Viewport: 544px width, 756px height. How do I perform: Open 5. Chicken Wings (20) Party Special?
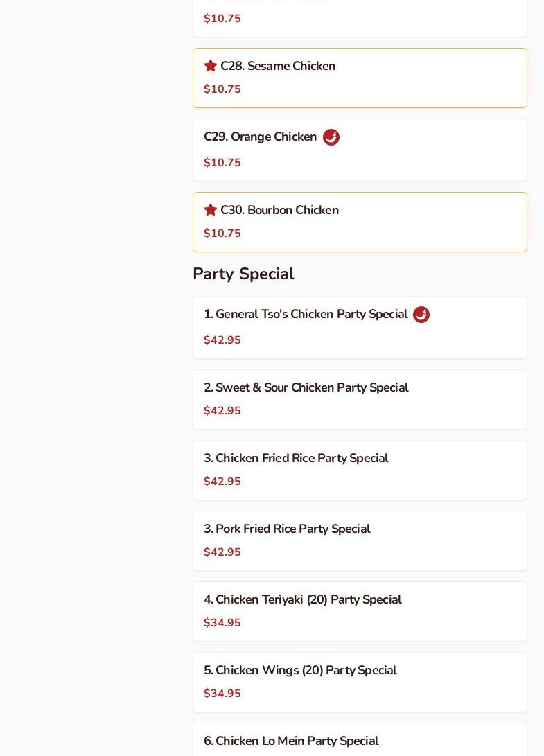(300, 671)
